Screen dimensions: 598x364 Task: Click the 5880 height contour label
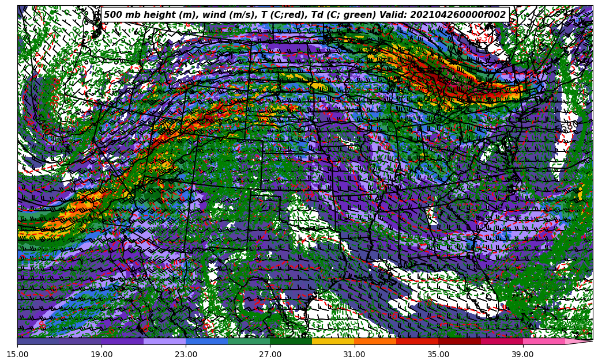point(568,125)
